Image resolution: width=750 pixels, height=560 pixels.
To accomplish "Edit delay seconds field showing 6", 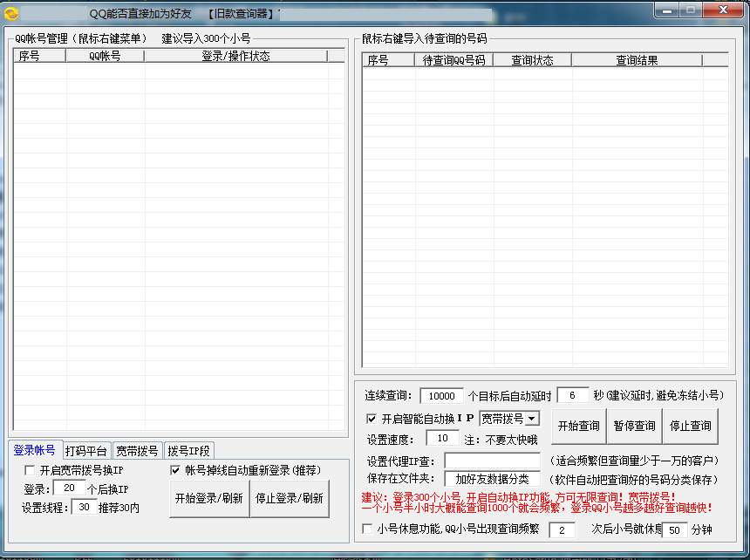I will pos(573,395).
